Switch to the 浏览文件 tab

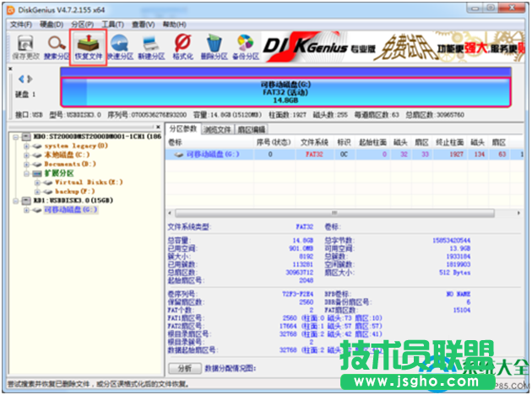[217, 129]
